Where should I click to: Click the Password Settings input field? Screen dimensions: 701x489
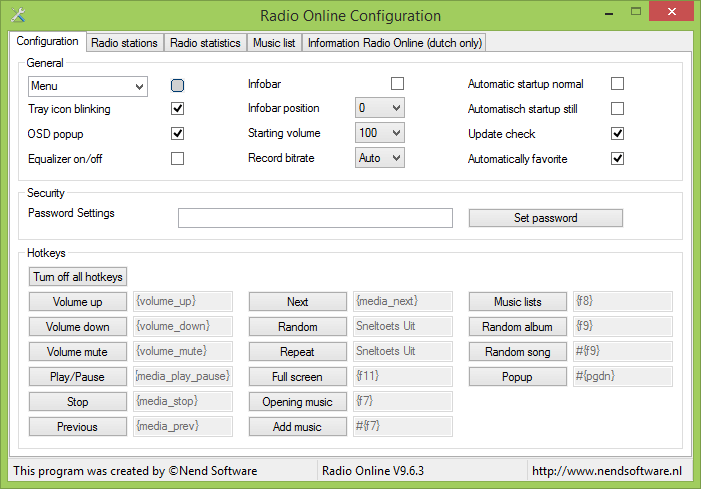(x=315, y=218)
